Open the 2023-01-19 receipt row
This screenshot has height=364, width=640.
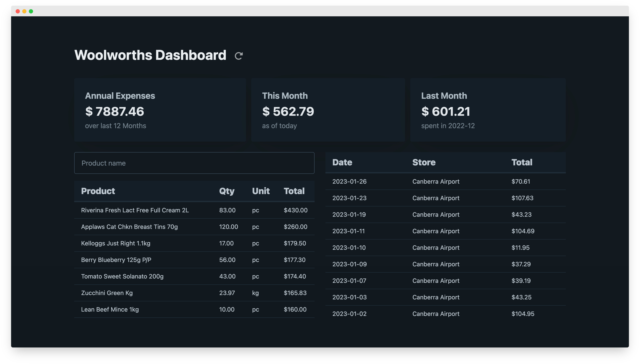pos(445,215)
